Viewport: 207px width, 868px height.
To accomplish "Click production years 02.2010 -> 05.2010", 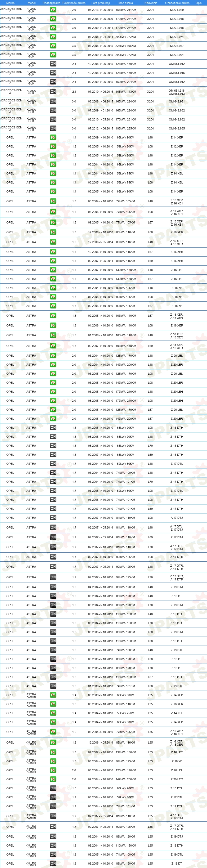I will pos(101,119).
